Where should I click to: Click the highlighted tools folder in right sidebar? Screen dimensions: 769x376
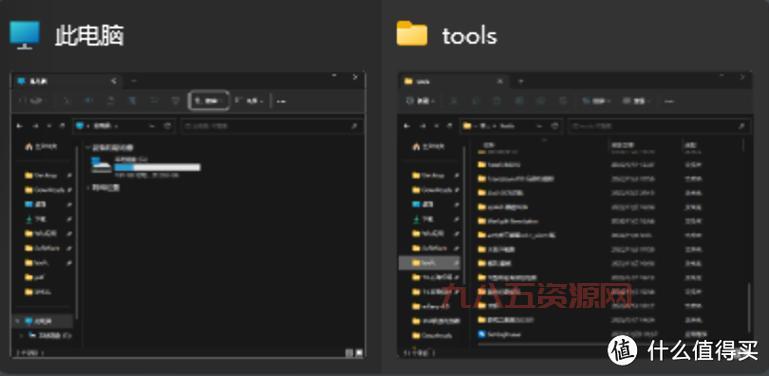(430, 263)
